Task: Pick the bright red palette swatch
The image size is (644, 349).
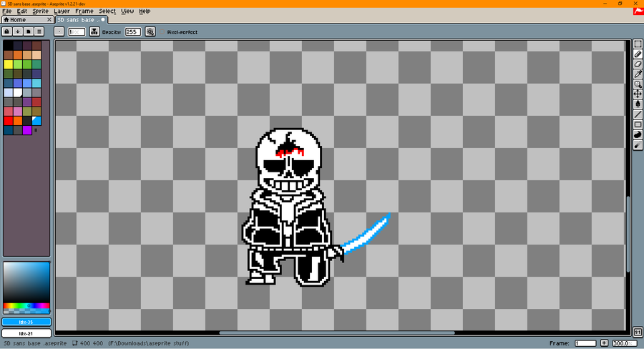Action: click(8, 121)
